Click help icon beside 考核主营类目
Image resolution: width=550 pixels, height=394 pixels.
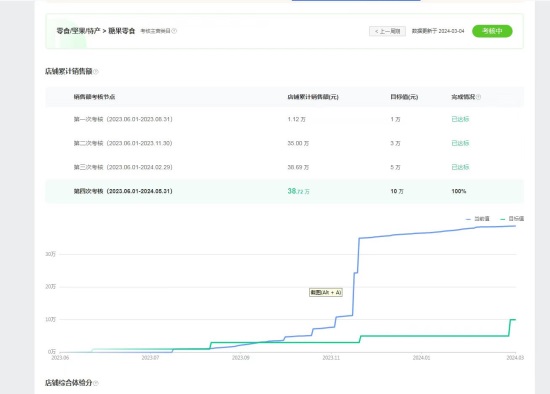click(x=174, y=31)
